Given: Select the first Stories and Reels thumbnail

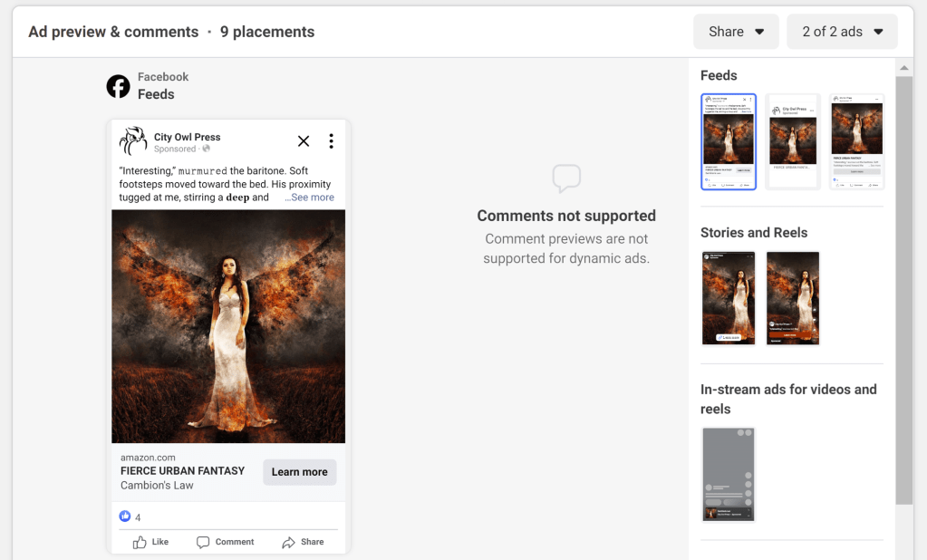Looking at the screenshot, I should click(x=729, y=298).
